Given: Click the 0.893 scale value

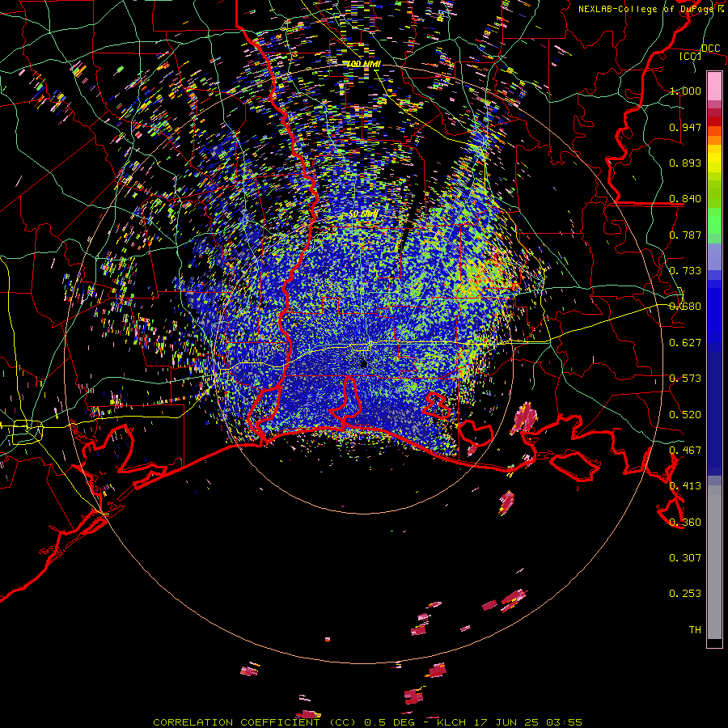Looking at the screenshot, I should pos(685,163).
